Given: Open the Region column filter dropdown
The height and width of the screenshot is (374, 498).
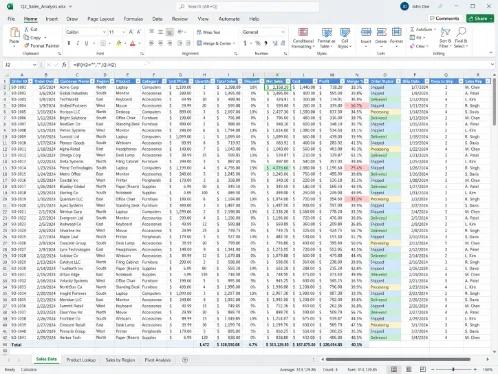Looking at the screenshot, I should coord(112,81).
